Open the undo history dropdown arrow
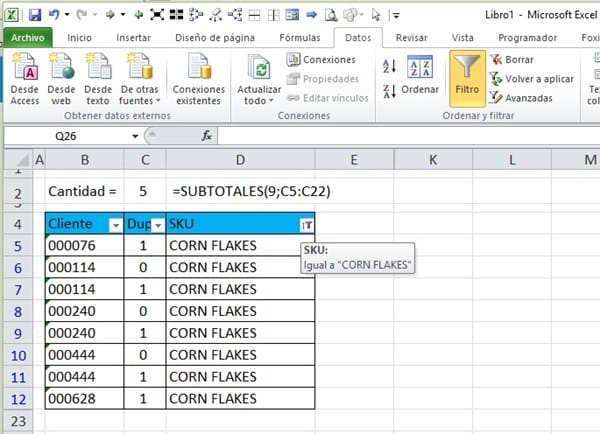 (x=67, y=15)
